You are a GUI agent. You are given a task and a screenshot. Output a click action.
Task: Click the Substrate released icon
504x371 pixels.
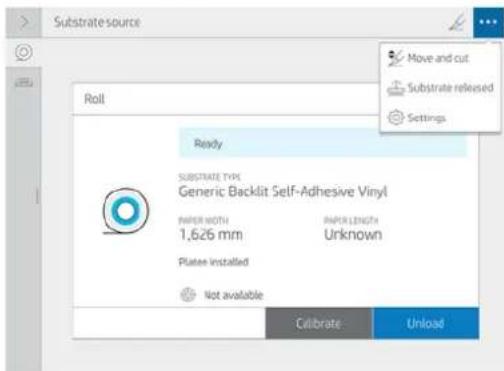point(396,88)
